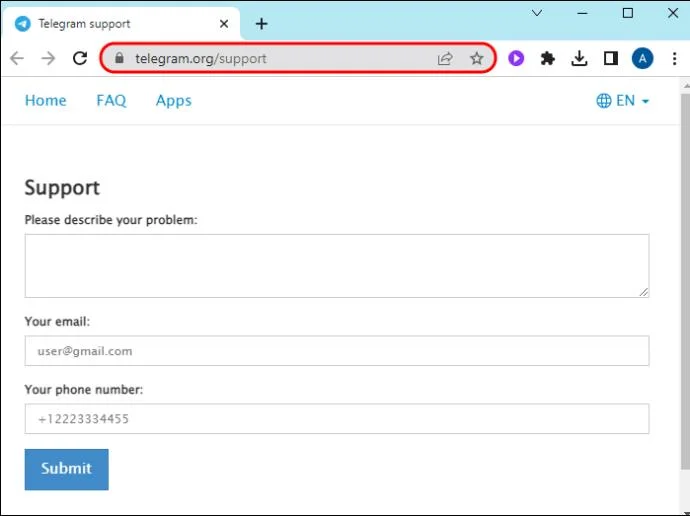Viewport: 690px width, 516px height.
Task: Open the purple play extension icon
Action: [x=516, y=58]
